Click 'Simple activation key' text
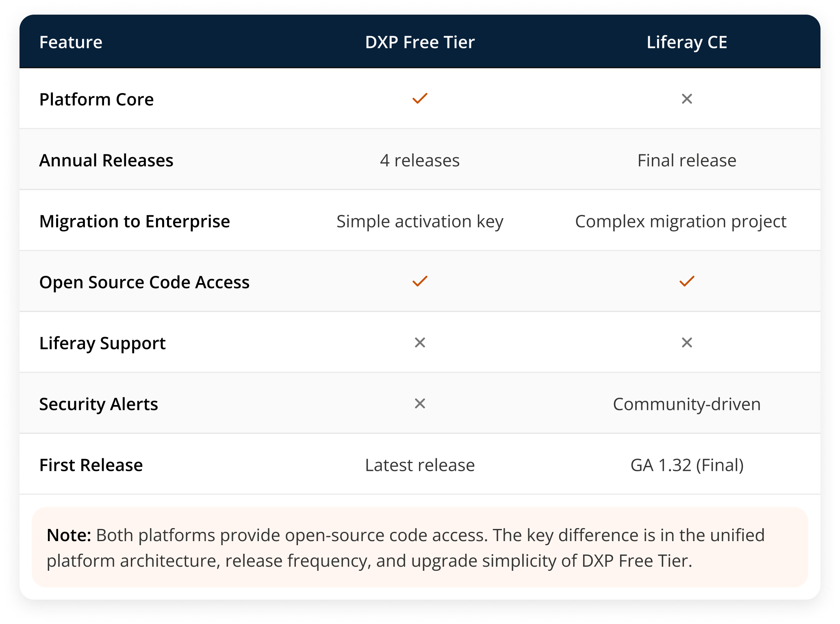This screenshot has width=840, height=624. click(420, 221)
